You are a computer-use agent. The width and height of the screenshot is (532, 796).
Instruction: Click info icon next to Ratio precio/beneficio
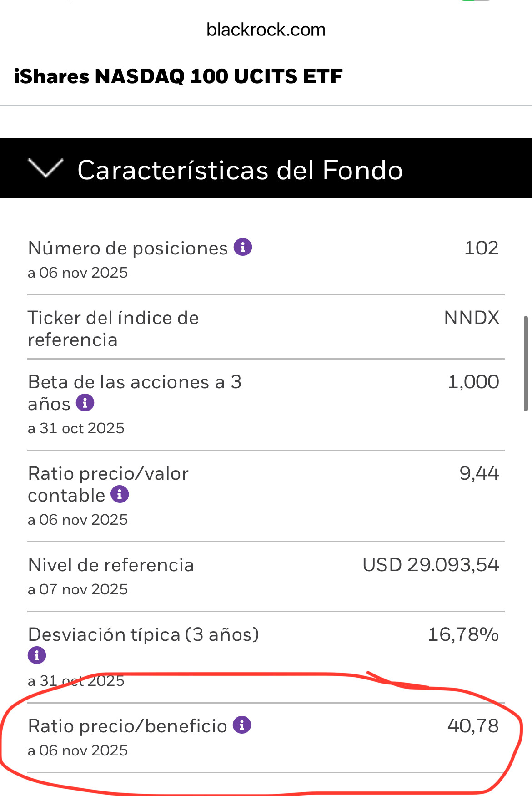242,725
